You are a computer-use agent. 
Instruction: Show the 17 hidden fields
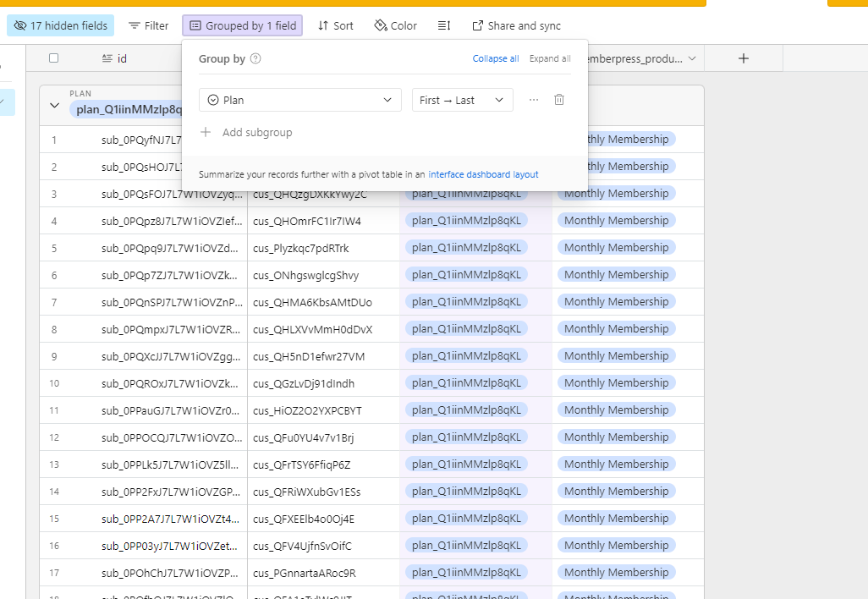pos(61,26)
